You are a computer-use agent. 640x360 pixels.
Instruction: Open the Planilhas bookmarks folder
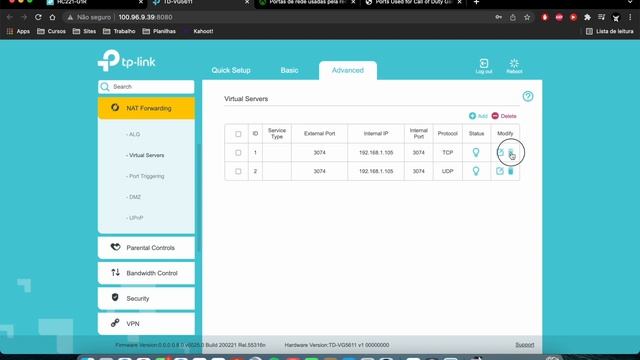[x=159, y=31]
